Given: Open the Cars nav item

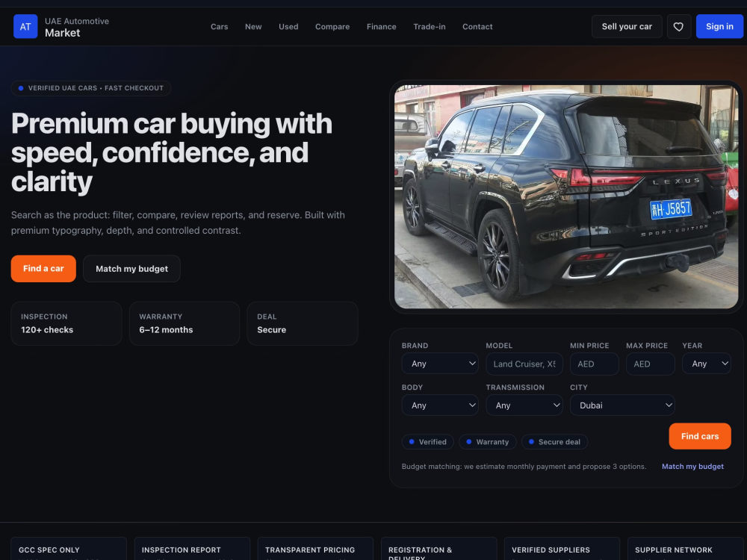Looking at the screenshot, I should (x=219, y=27).
